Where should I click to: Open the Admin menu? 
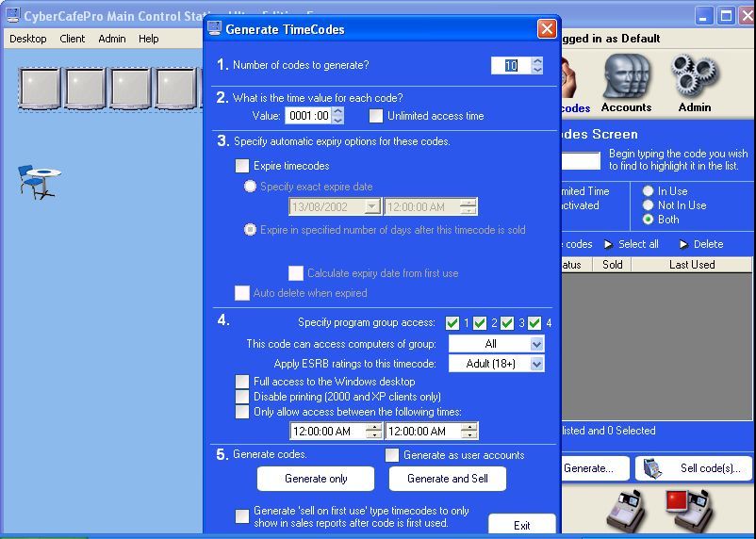[112, 39]
